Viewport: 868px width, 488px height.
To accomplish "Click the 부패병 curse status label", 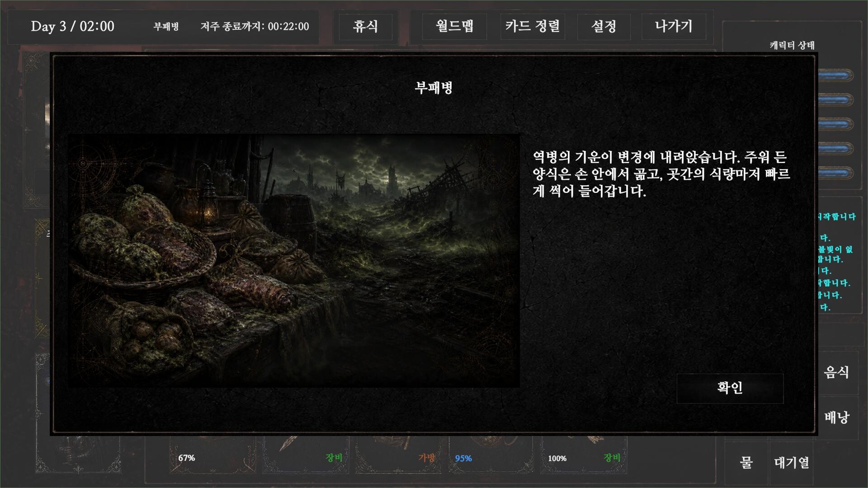I will click(x=166, y=27).
